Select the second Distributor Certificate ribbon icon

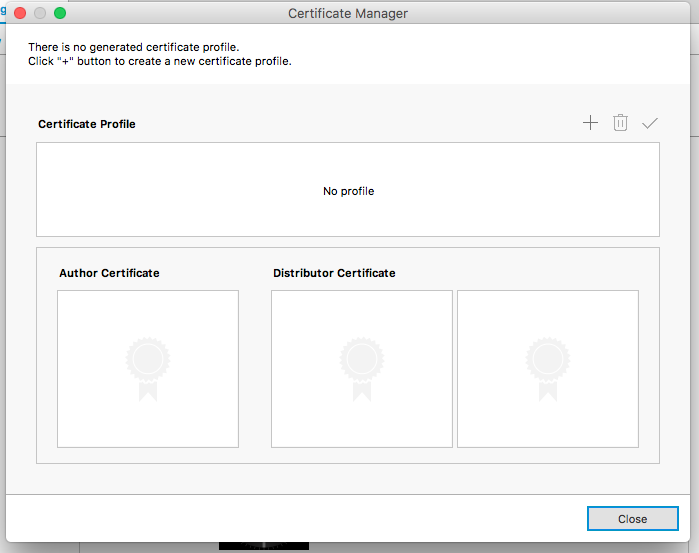pyautogui.click(x=548, y=368)
